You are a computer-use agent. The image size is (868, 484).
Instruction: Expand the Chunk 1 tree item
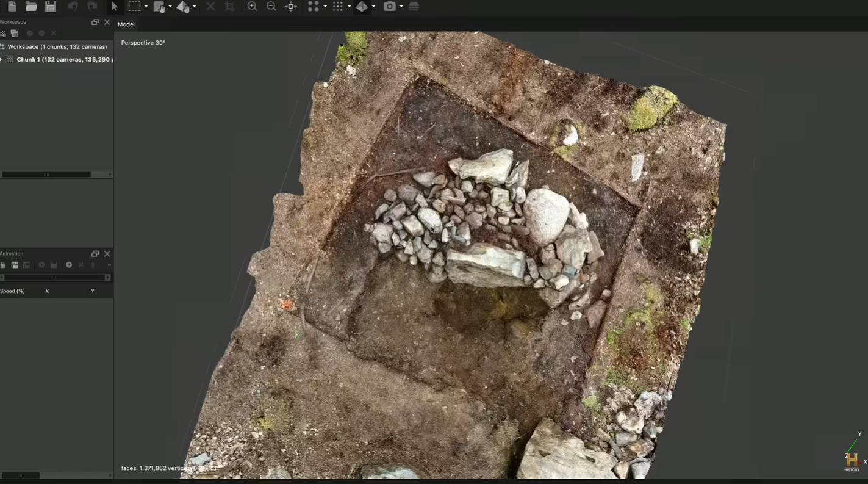pyautogui.click(x=2, y=60)
